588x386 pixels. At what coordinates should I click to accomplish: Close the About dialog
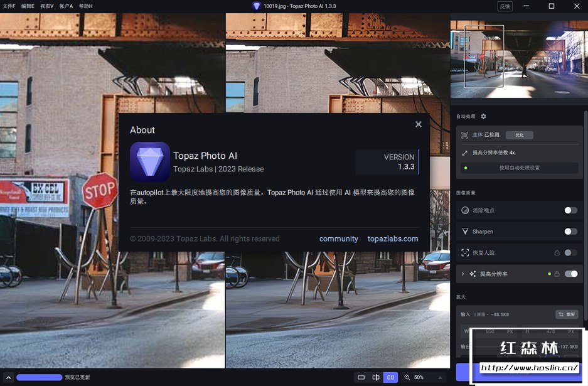419,124
